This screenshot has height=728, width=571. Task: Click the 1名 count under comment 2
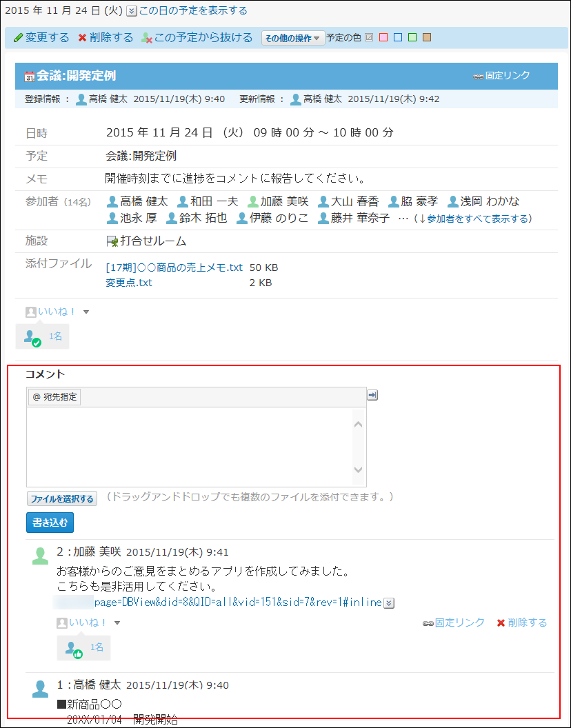coord(97,647)
